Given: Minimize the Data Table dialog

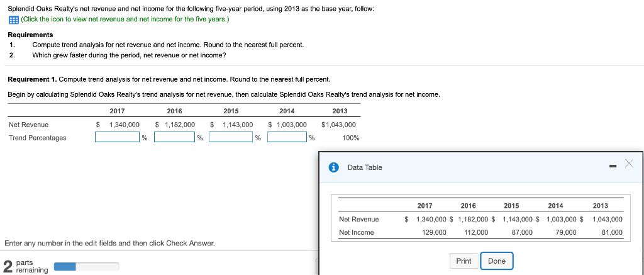Looking at the screenshot, I should point(614,166).
